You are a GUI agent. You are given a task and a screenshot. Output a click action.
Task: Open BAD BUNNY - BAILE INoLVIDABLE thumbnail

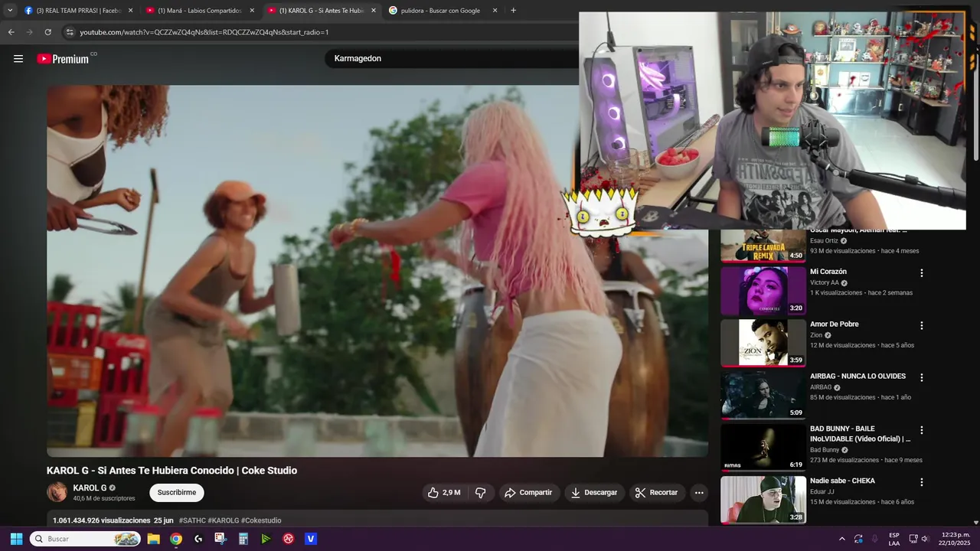(x=763, y=447)
